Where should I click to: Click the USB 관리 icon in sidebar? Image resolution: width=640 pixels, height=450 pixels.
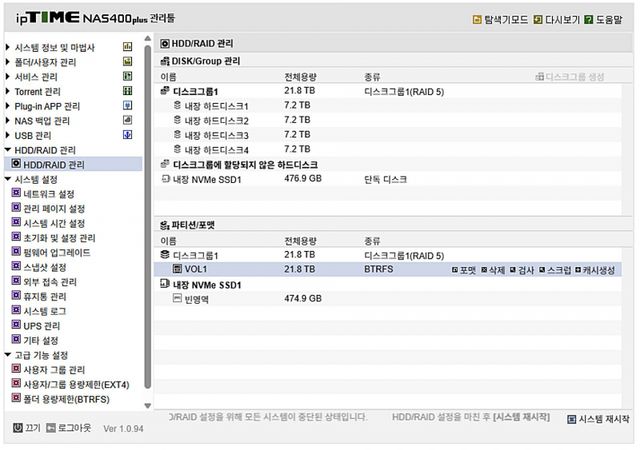[x=127, y=134]
